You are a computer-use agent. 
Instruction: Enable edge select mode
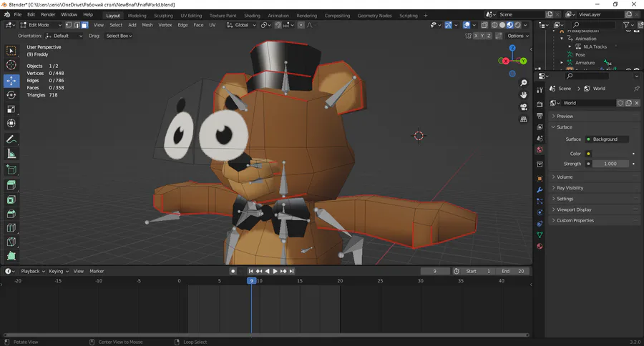77,25
